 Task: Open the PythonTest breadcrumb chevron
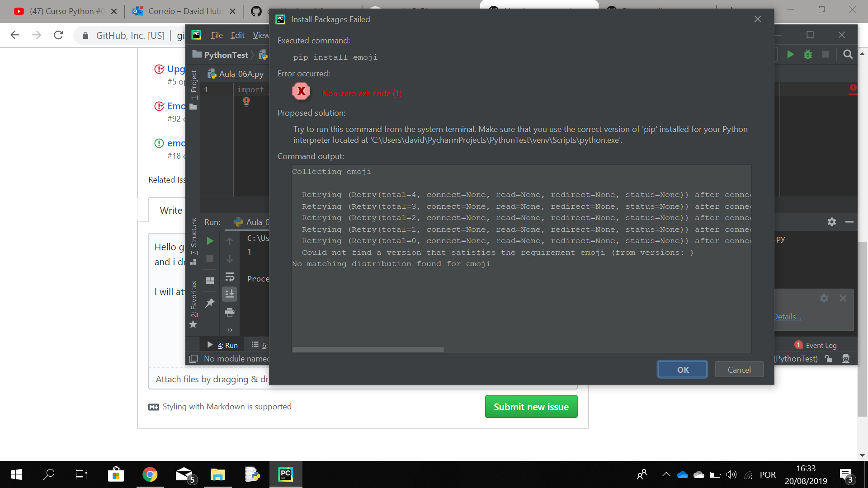coord(253,55)
